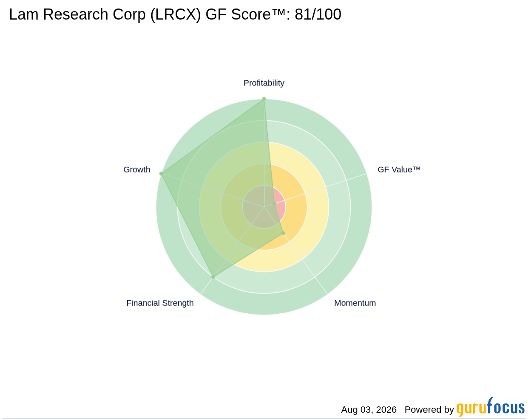
Task: Click the GF Value data point marker
Action: [274, 204]
